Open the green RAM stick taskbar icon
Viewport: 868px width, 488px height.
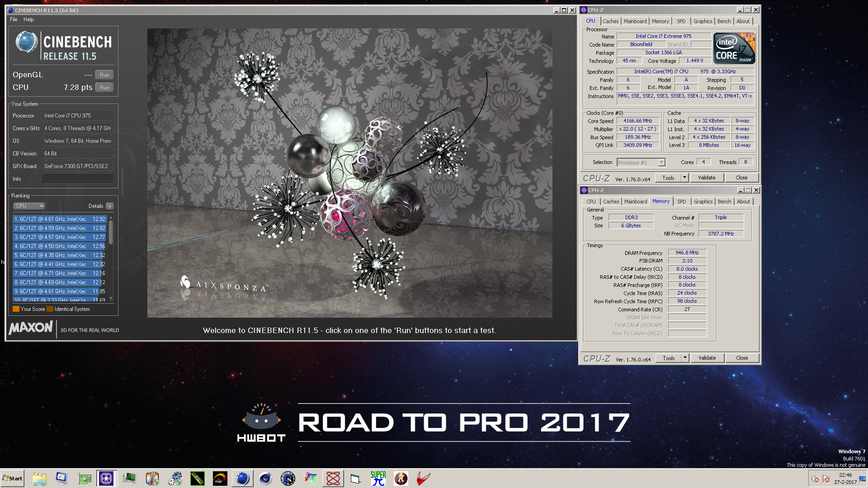[x=198, y=479]
